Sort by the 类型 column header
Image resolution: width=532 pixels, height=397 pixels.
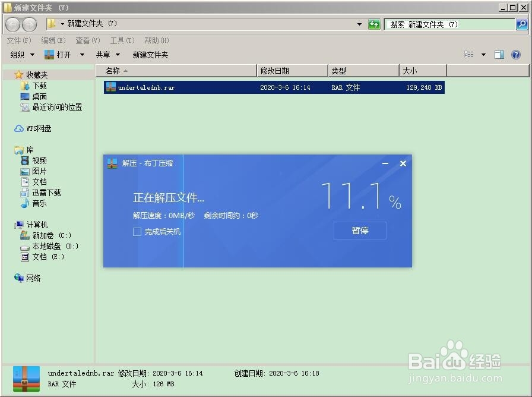363,71
